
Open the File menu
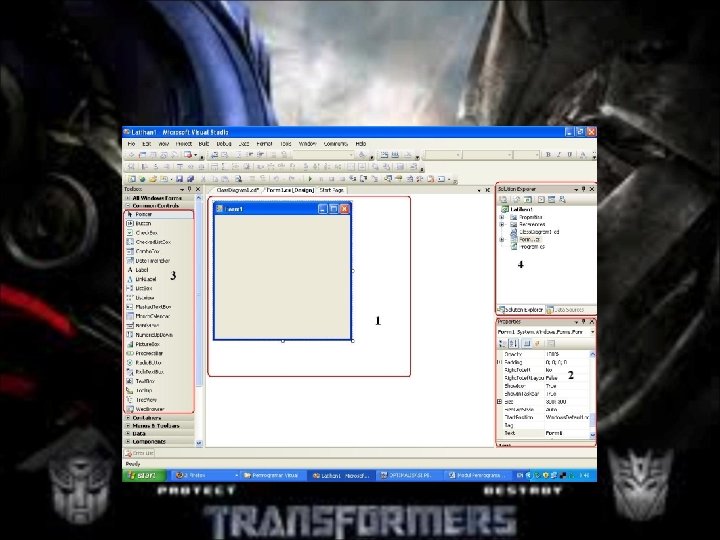point(131,144)
